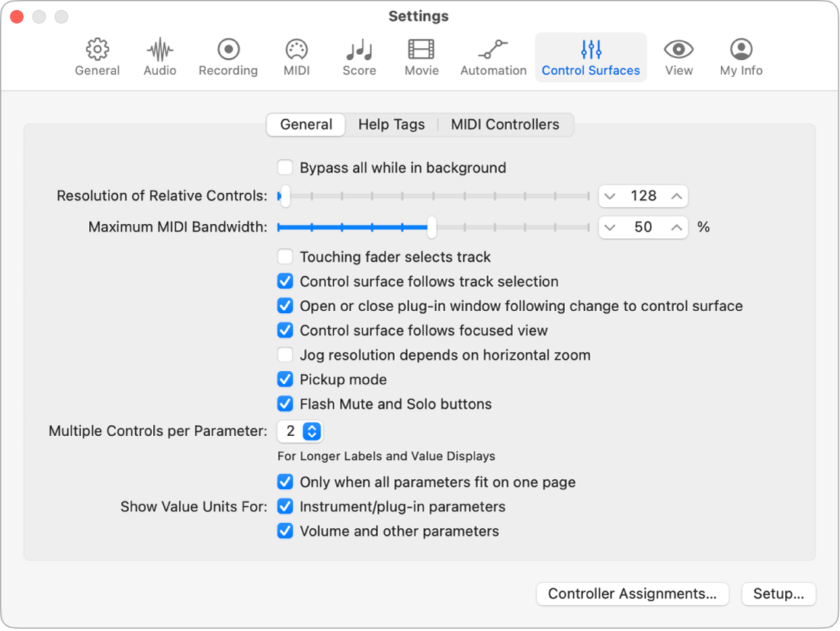Open Score settings
This screenshot has width=840, height=631.
[358, 56]
